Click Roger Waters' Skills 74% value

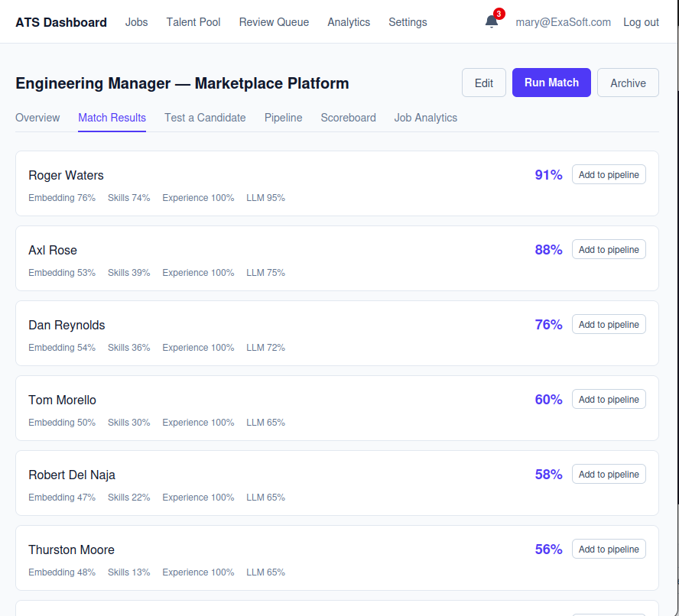[x=128, y=198]
